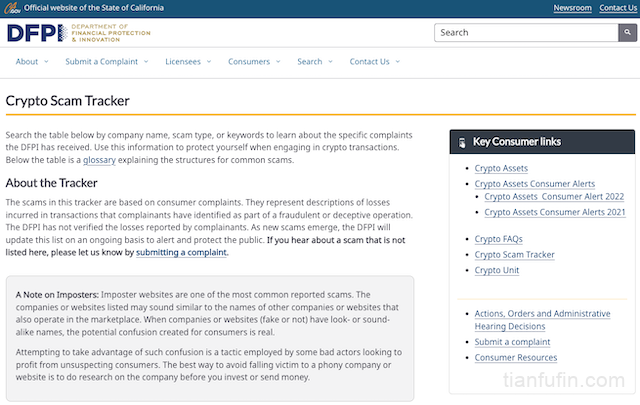Open the Search navigation menu item
The image size is (640, 405).
tap(309, 62)
